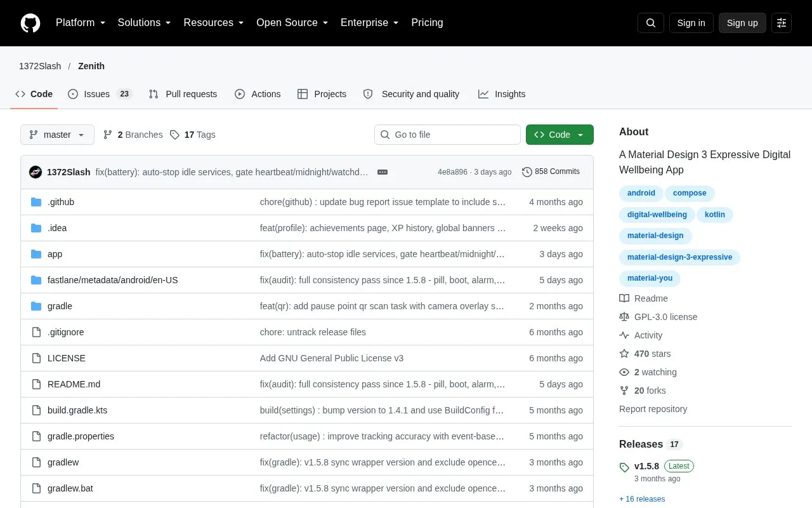Select the kotlin topic tag
Screen dimensions: 812x508
click(715, 215)
